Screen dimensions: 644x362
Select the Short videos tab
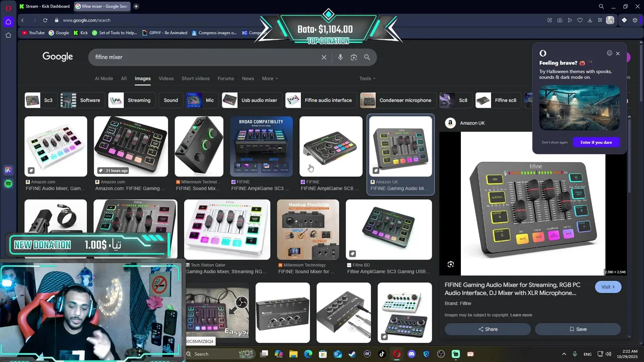[195, 78]
